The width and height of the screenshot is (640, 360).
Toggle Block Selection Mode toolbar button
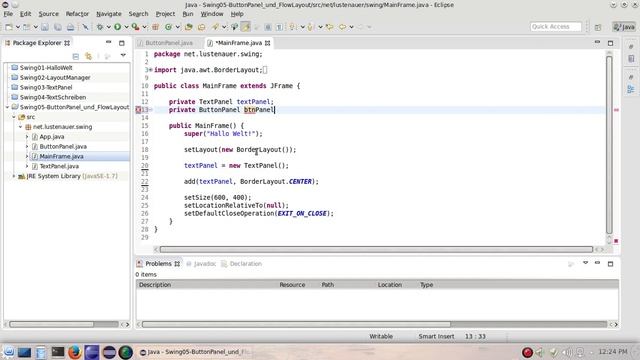[268, 27]
